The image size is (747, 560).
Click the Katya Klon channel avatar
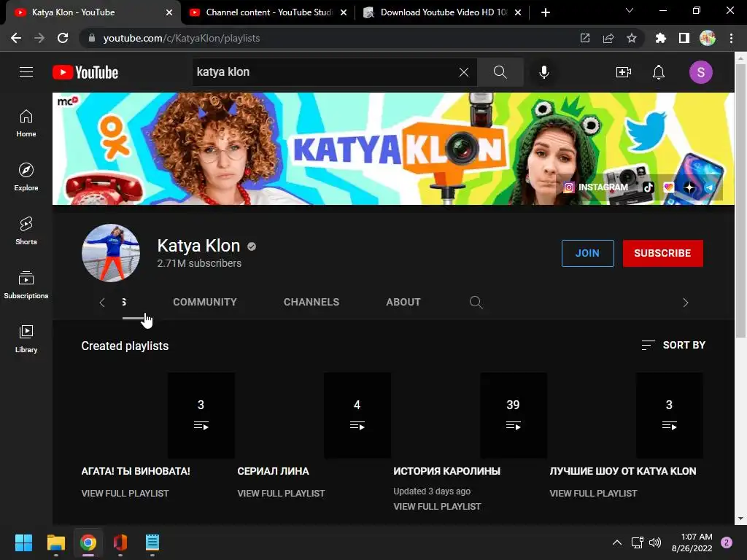click(111, 253)
